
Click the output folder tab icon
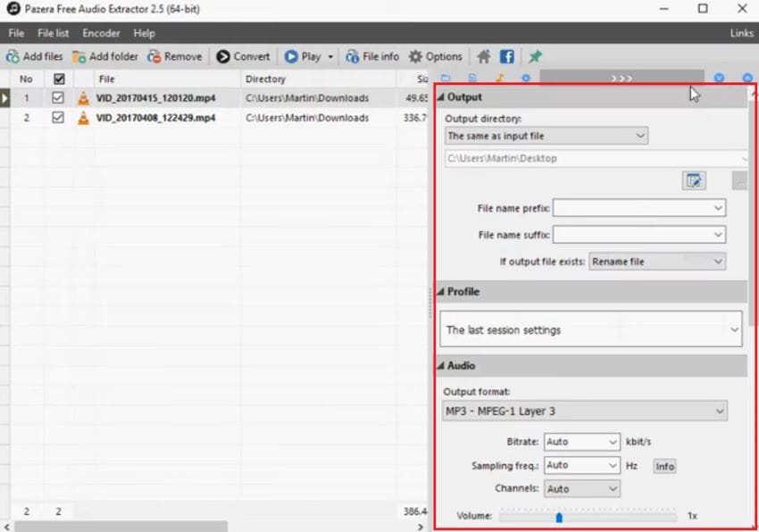(446, 78)
